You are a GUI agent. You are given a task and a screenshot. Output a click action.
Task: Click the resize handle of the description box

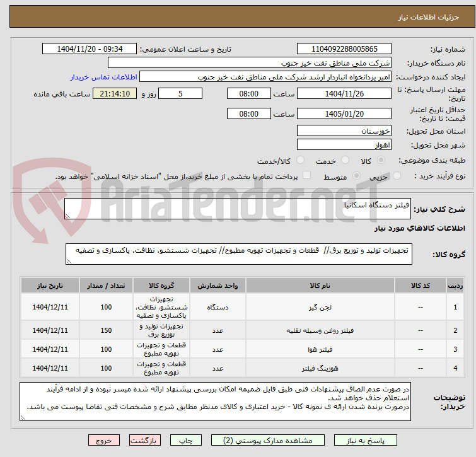pyautogui.click(x=67, y=216)
